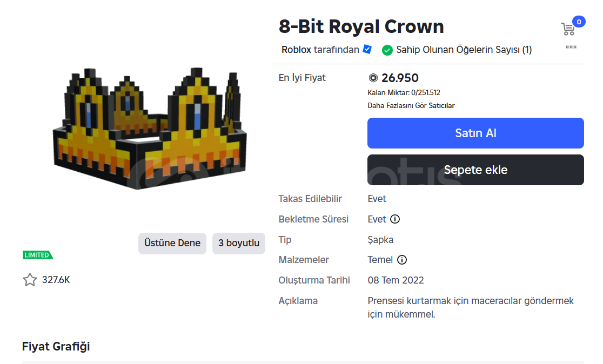Click the blue verified badge beside Roblox
Viewport: 603px width, 364px height.
[367, 49]
